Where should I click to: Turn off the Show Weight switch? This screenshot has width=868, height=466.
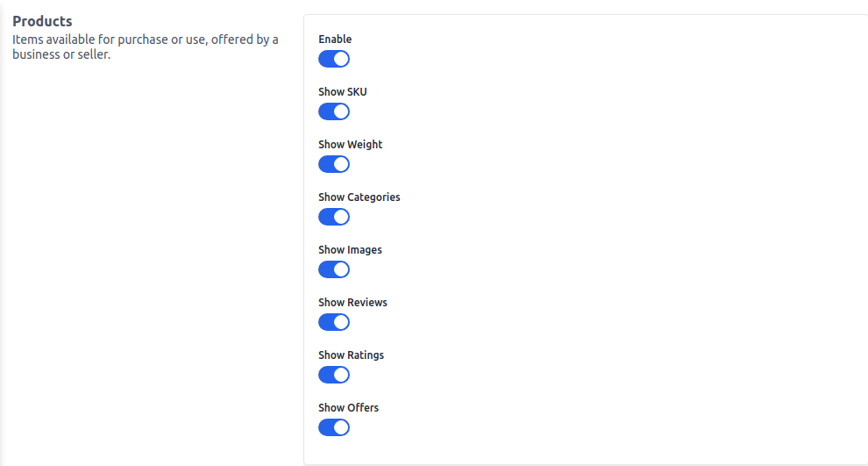(333, 164)
